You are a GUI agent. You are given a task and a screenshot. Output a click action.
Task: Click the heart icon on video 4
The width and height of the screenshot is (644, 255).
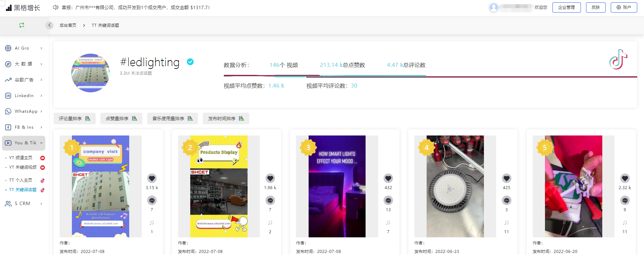[x=506, y=178]
